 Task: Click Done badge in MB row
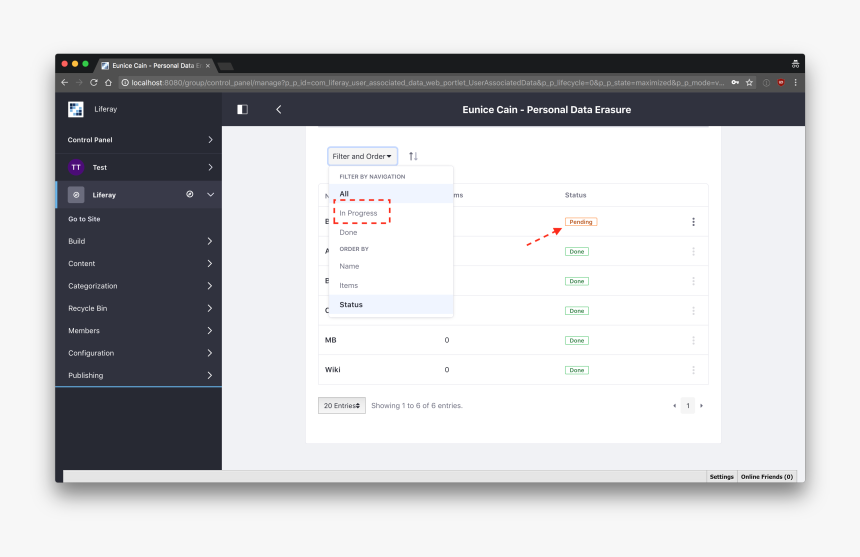[577, 340]
